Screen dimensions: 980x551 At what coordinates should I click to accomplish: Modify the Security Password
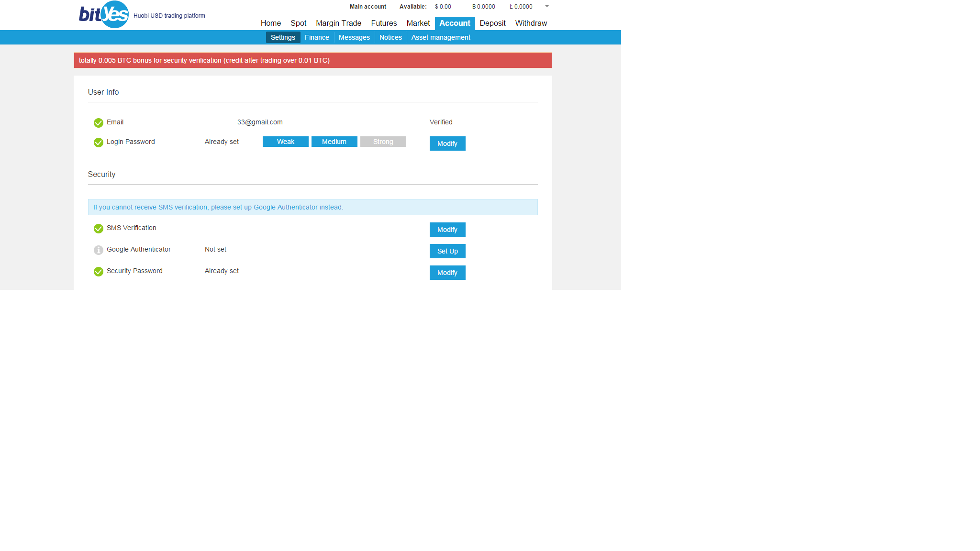447,273
